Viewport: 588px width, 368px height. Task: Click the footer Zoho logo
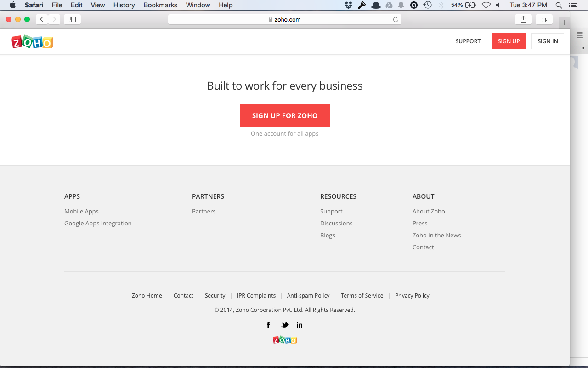(285, 340)
